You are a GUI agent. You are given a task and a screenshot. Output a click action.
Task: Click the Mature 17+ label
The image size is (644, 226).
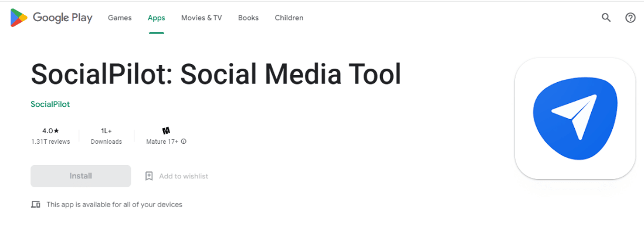(162, 141)
